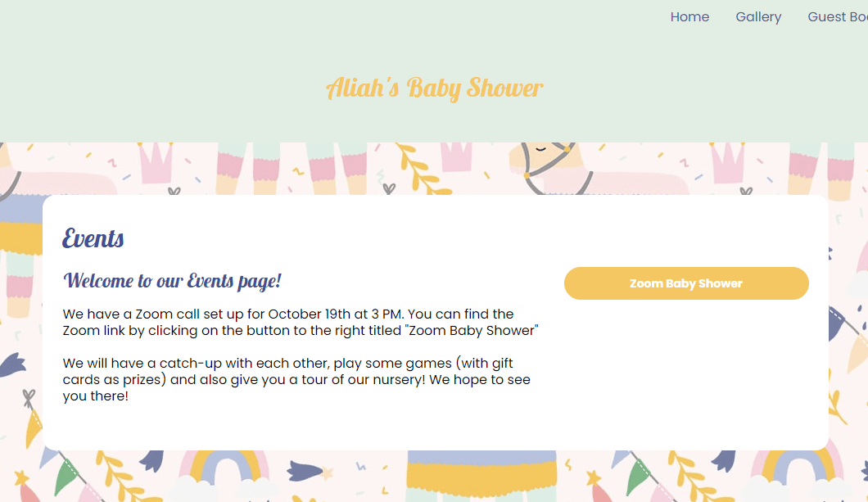
Task: Open the Home navigation link
Action: click(x=689, y=16)
